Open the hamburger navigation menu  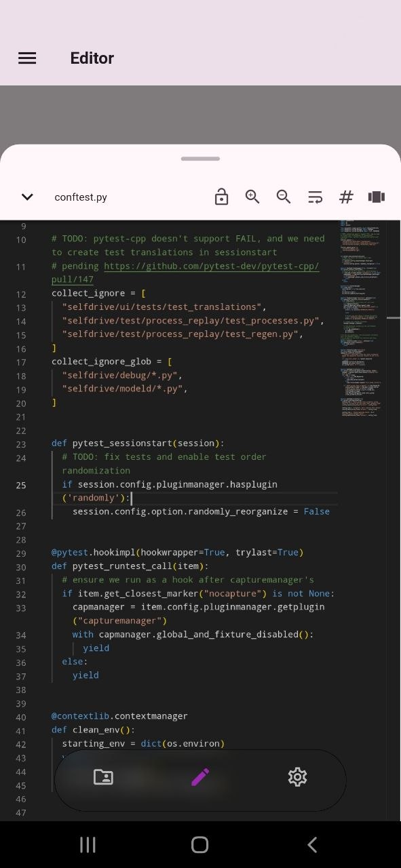27,58
